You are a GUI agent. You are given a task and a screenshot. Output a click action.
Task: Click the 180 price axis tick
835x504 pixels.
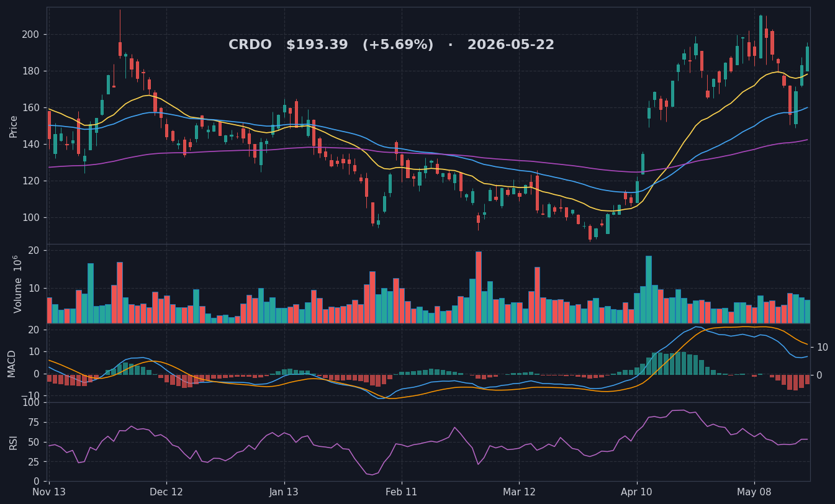coord(30,71)
